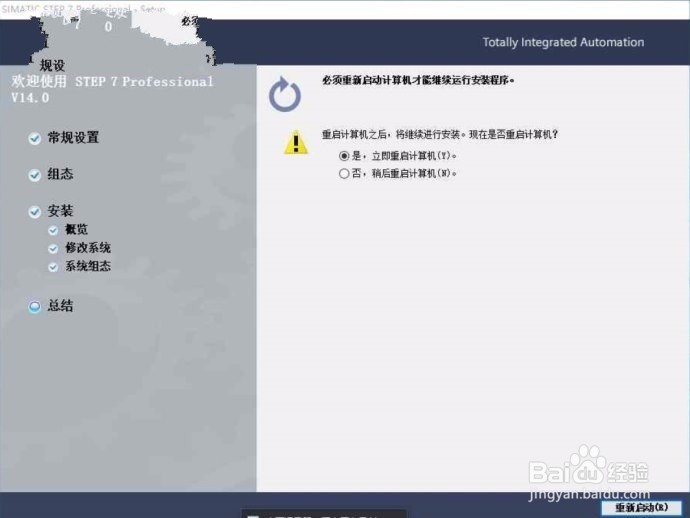Viewport: 690px width, 518px height.
Task: Click the yellow warning triangle icon
Action: coord(296,142)
